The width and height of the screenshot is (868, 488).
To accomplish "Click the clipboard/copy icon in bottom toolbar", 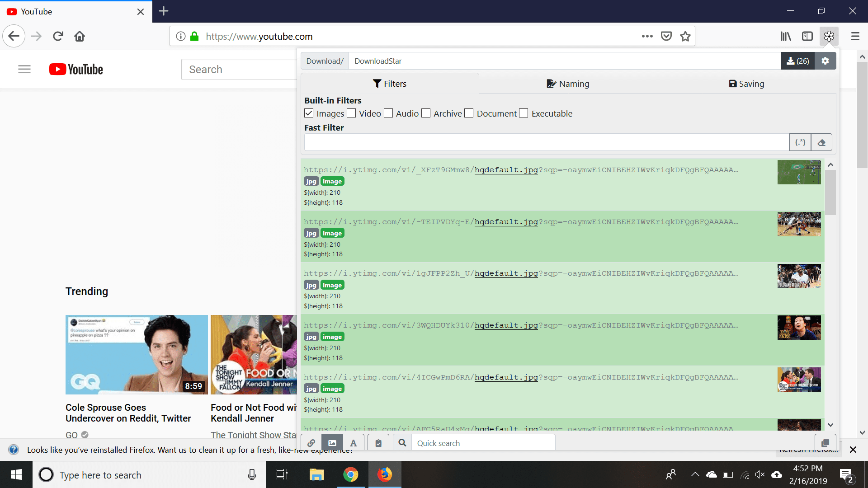I will (377, 443).
